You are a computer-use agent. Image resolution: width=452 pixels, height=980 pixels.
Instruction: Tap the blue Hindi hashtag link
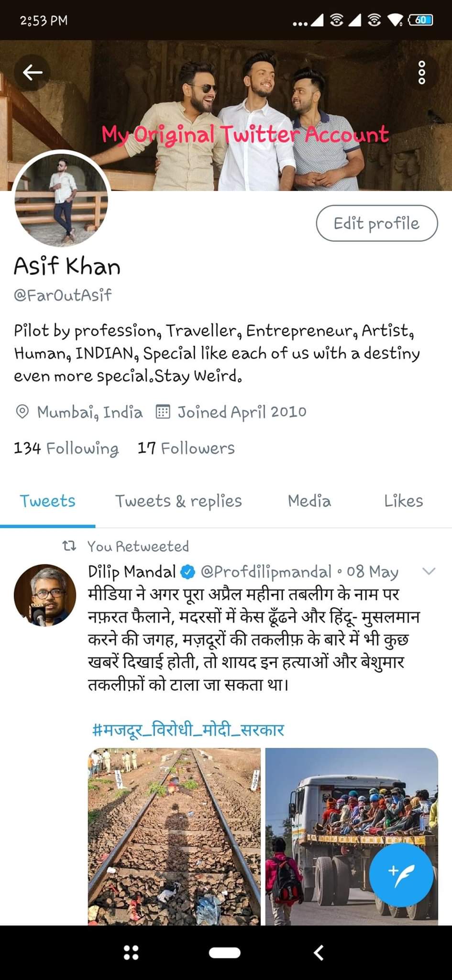tap(188, 730)
